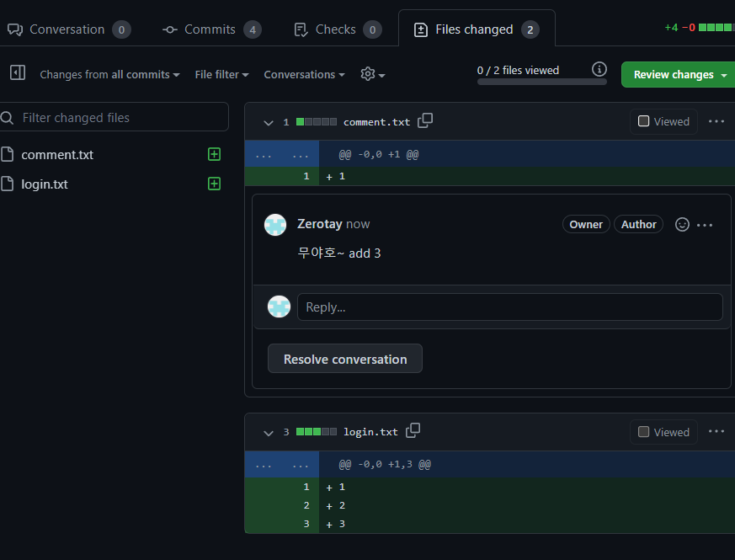Click comment.txt diffstat squares

(317, 122)
